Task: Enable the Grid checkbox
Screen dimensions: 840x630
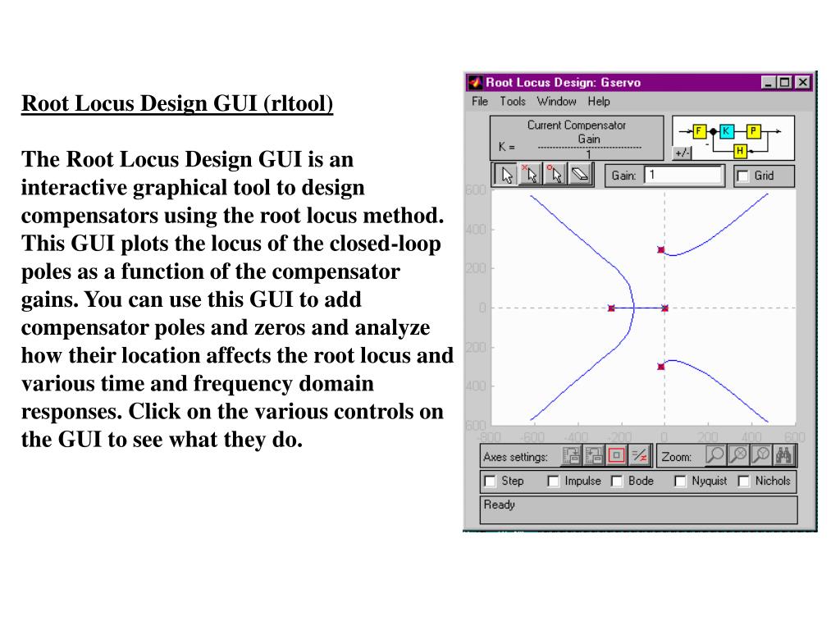Action: click(742, 176)
